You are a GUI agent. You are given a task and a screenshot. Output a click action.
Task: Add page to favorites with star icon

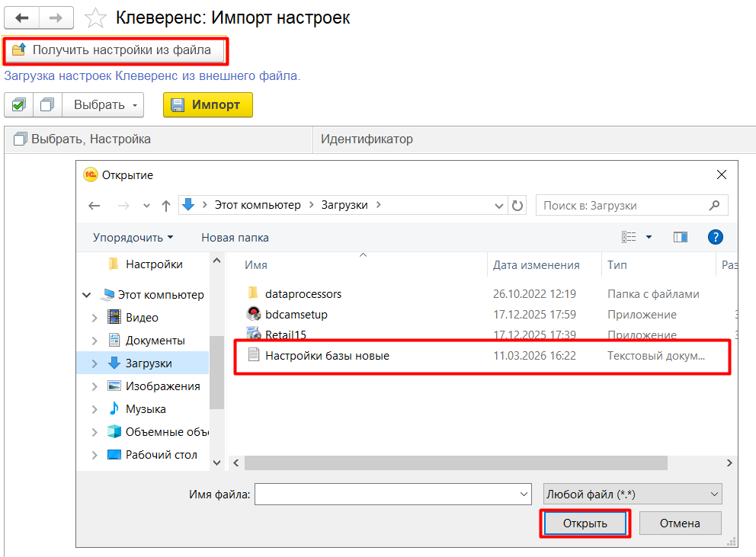coord(95,18)
